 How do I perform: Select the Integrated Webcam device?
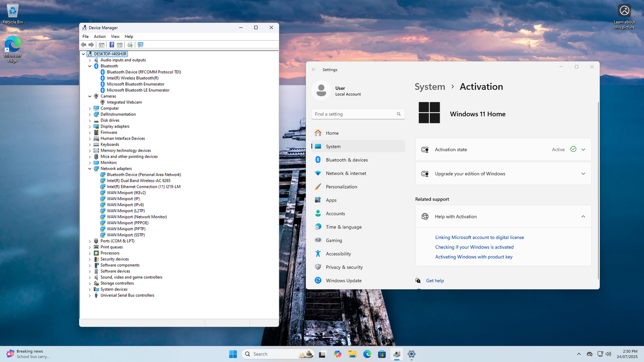(124, 102)
